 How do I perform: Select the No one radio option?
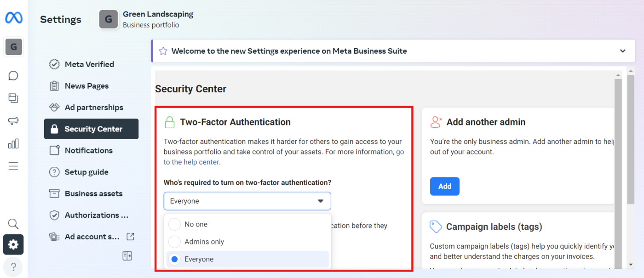[x=174, y=224]
